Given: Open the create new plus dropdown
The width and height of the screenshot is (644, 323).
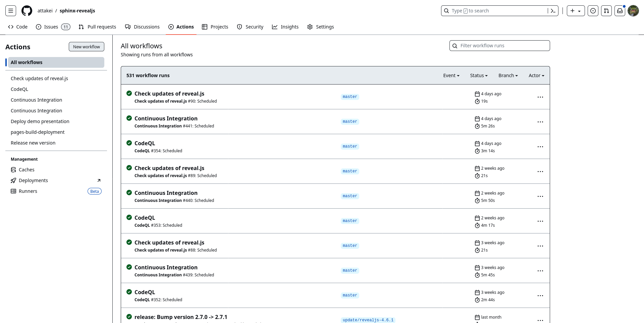Looking at the screenshot, I should [x=576, y=11].
